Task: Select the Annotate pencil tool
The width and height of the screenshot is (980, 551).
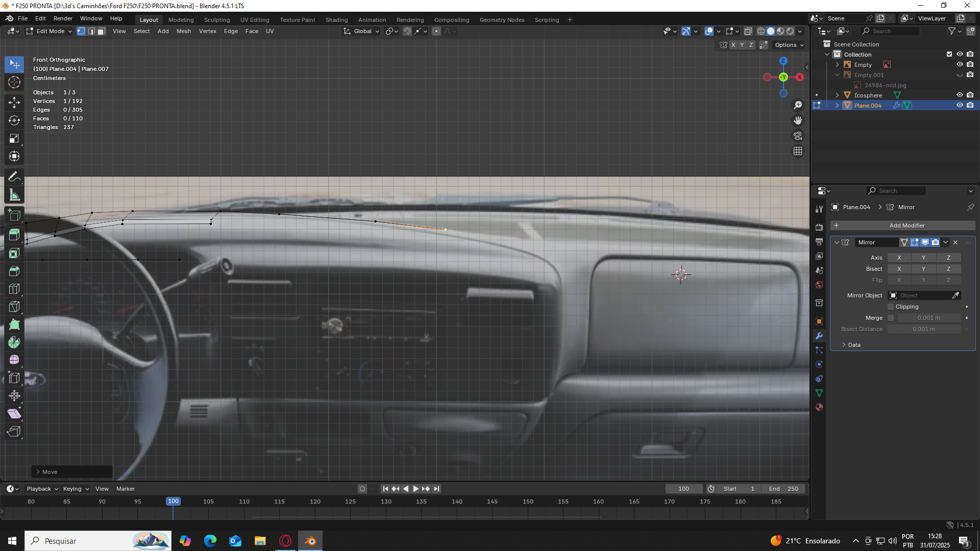Action: click(x=14, y=177)
